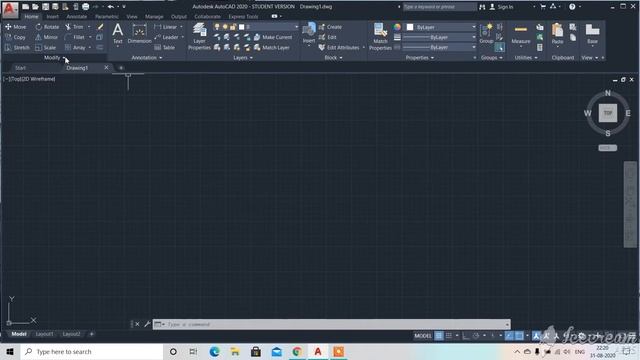Expand the Properties panel
640x360 pixels.
pyautogui.click(x=420, y=58)
